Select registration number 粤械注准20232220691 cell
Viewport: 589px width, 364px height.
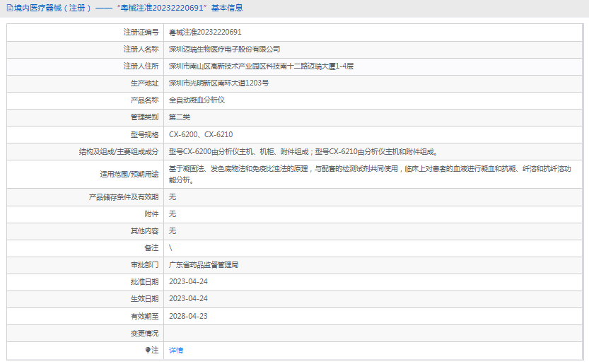[x=205, y=33]
